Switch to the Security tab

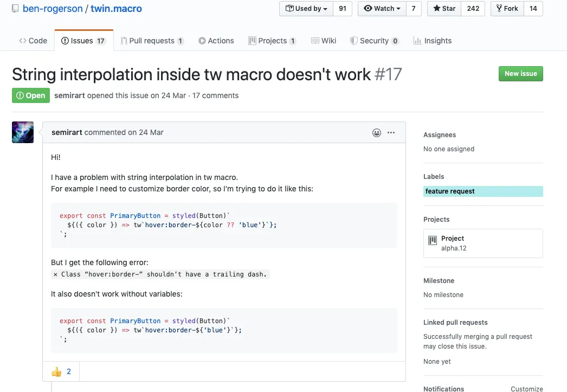(374, 41)
